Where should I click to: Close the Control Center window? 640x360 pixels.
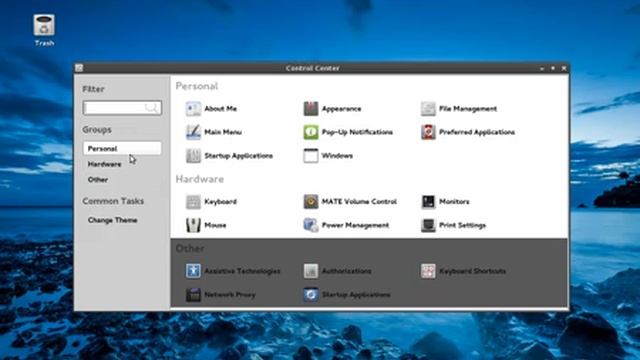coord(564,68)
